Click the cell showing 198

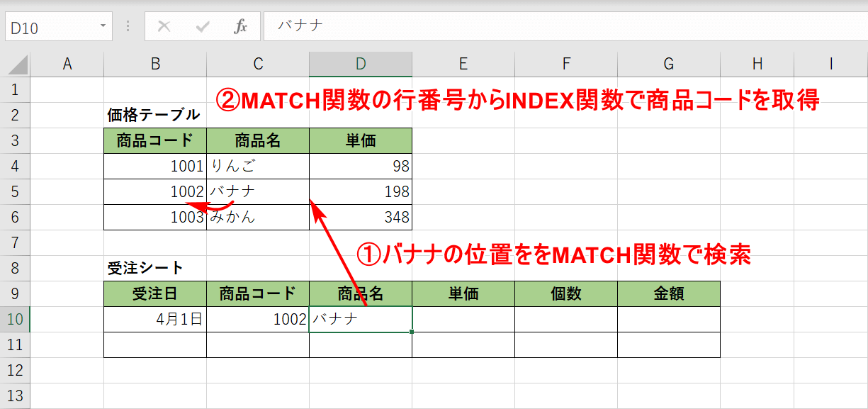point(360,191)
